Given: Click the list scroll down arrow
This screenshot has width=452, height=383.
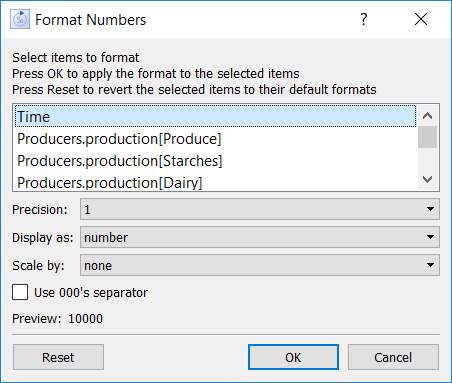Looking at the screenshot, I should coord(427,179).
